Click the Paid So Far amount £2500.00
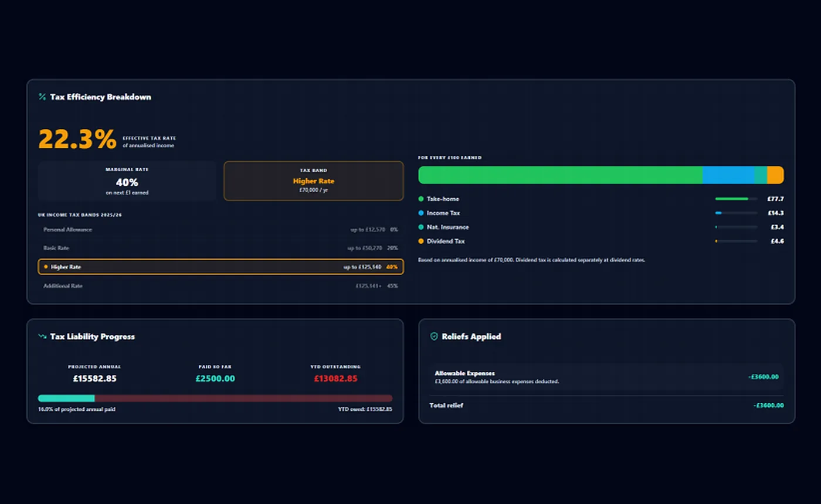Screen dimensions: 821x504 click(215, 379)
